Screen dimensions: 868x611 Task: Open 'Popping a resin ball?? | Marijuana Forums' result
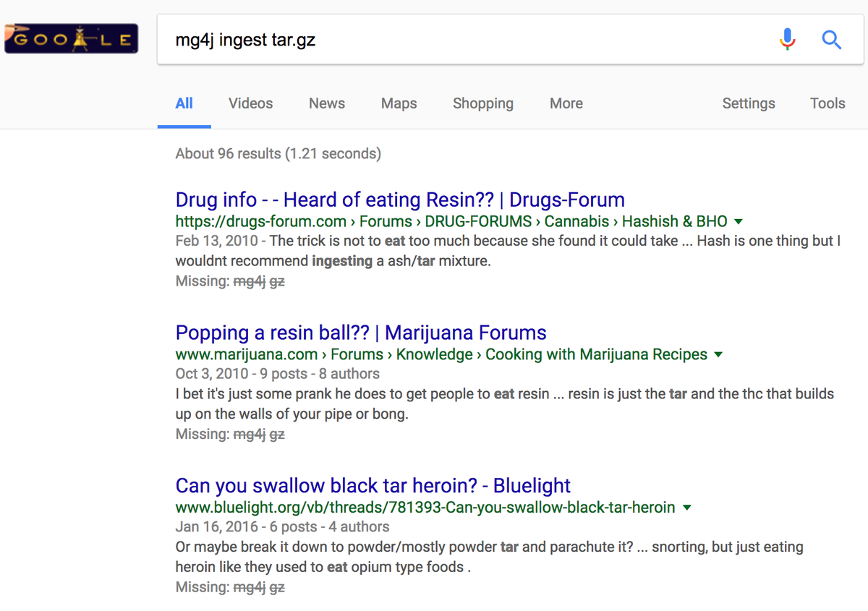coord(361,333)
